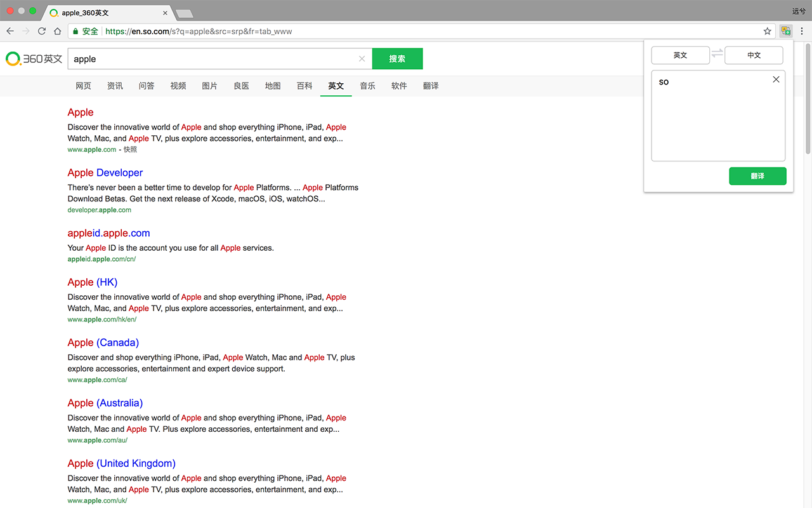Switch to the 软件 tab

tap(399, 86)
